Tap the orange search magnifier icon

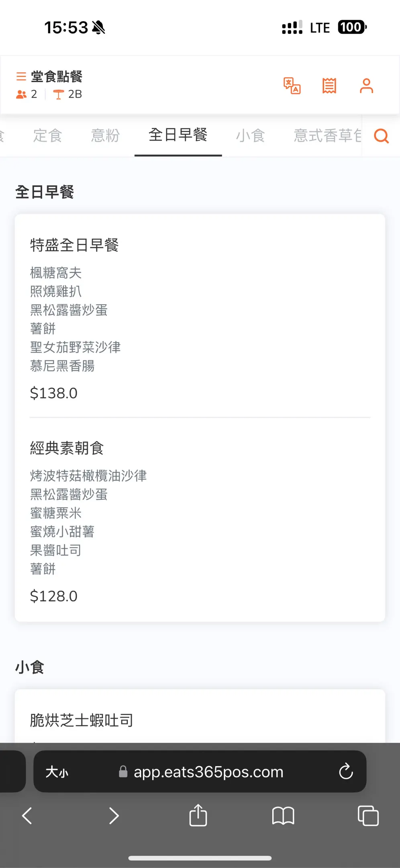pos(381,136)
